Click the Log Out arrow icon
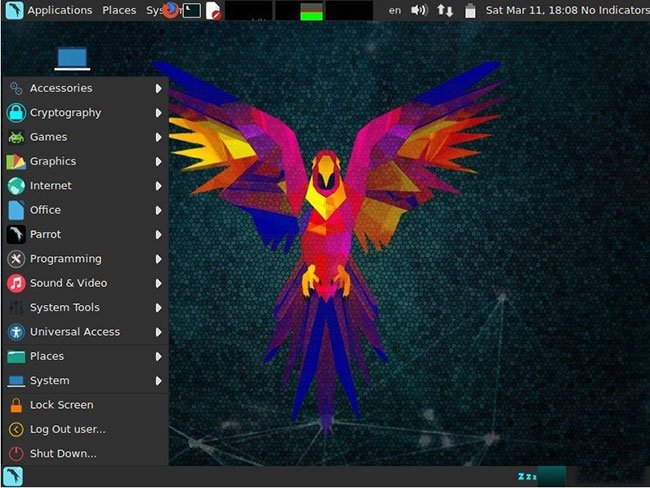 tap(16, 430)
